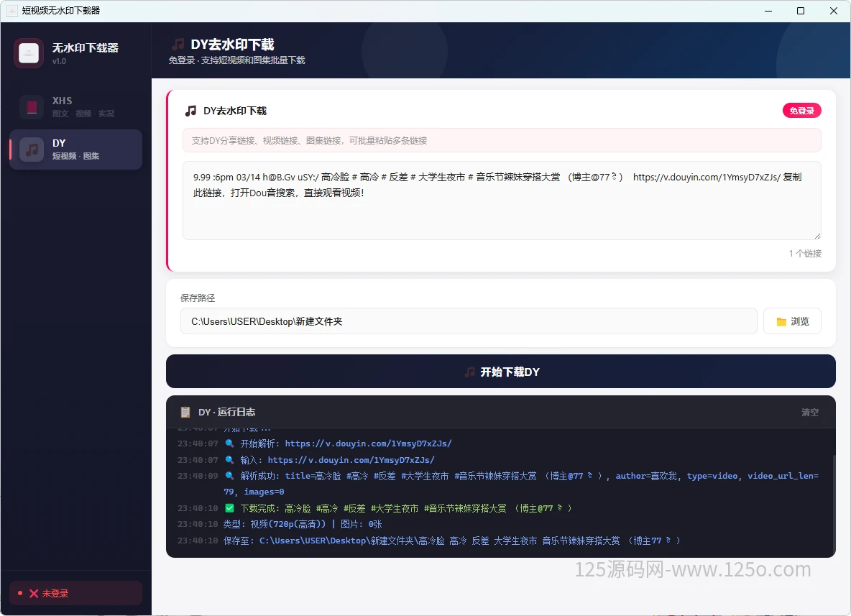Click the 保存路径 label
The width and height of the screenshot is (851, 616).
click(x=198, y=298)
